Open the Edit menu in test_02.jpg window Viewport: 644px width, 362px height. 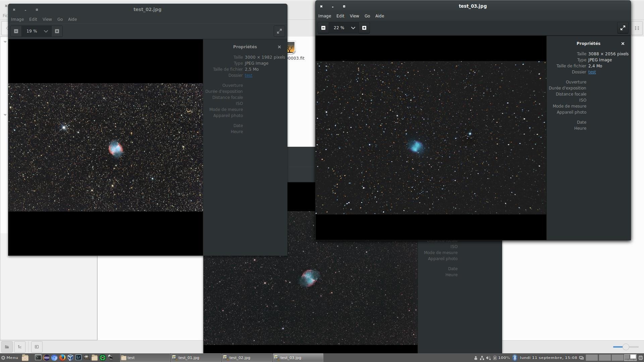click(x=33, y=19)
